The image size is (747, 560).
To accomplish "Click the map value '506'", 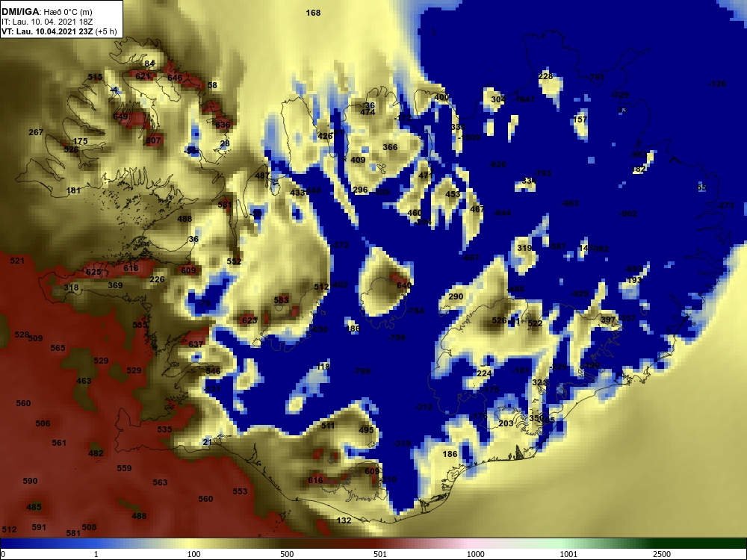I will click(43, 423).
